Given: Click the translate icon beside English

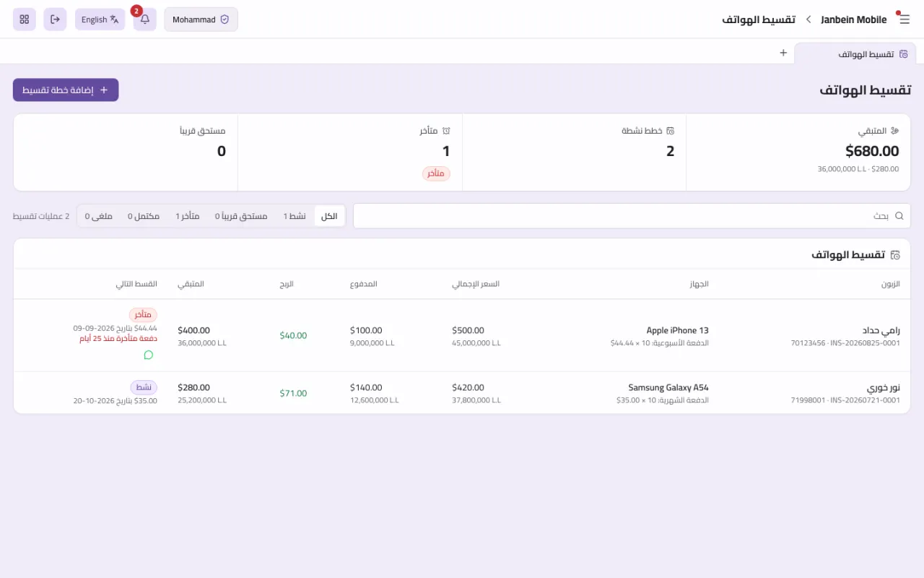Looking at the screenshot, I should (114, 20).
